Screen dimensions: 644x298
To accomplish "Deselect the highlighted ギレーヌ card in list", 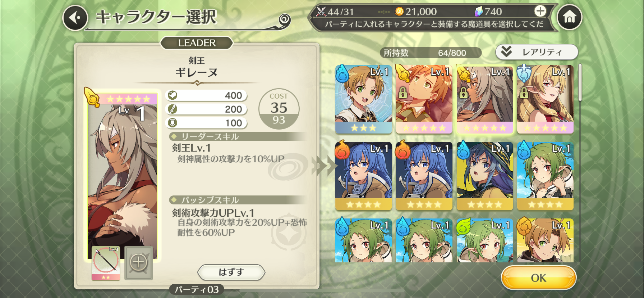I will (x=485, y=99).
